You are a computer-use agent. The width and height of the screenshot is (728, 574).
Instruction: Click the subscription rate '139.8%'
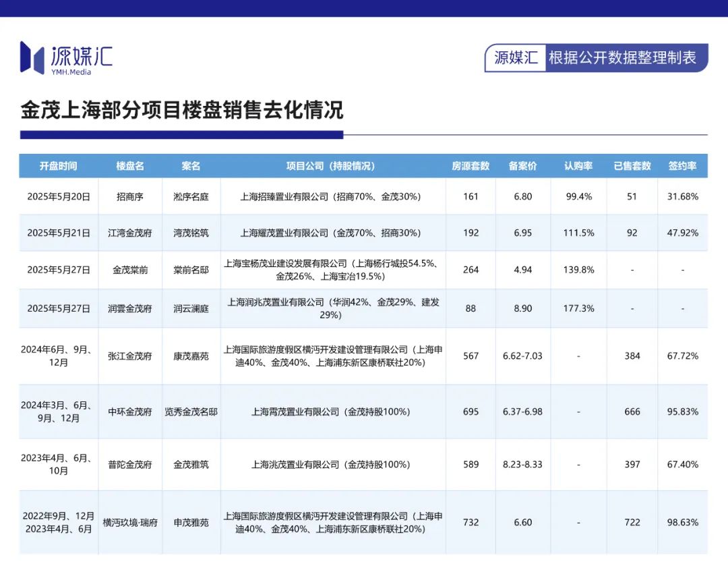pos(578,270)
